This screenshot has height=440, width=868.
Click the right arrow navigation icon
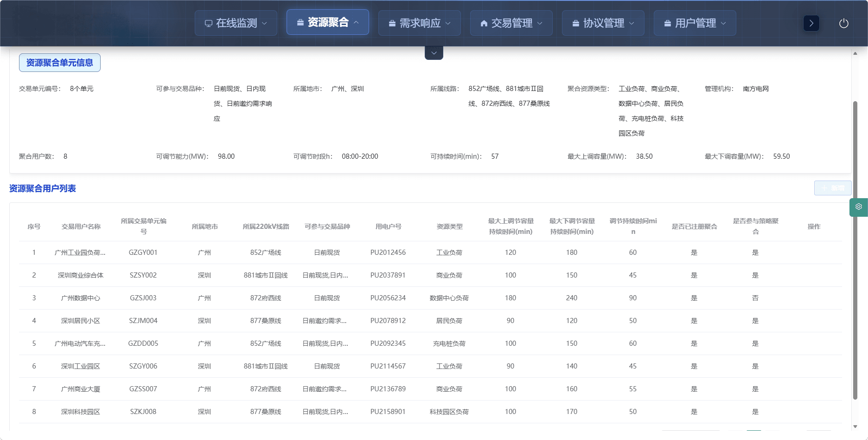tap(811, 23)
